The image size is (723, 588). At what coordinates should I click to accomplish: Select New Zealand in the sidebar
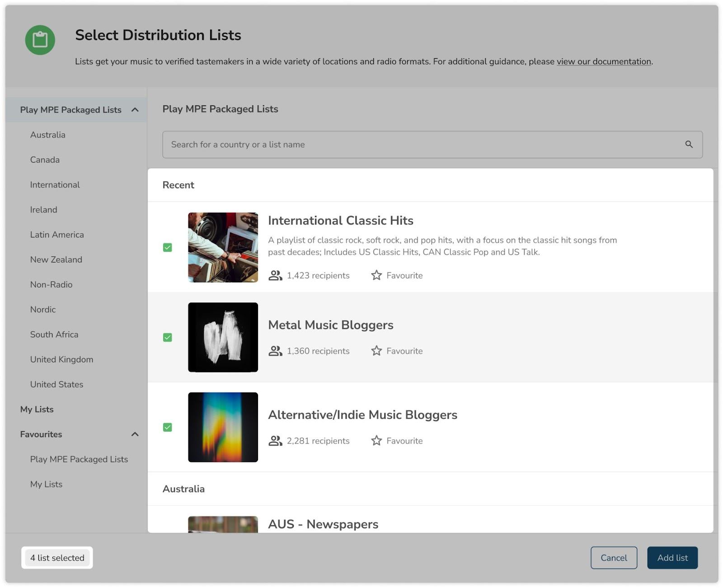pyautogui.click(x=56, y=260)
